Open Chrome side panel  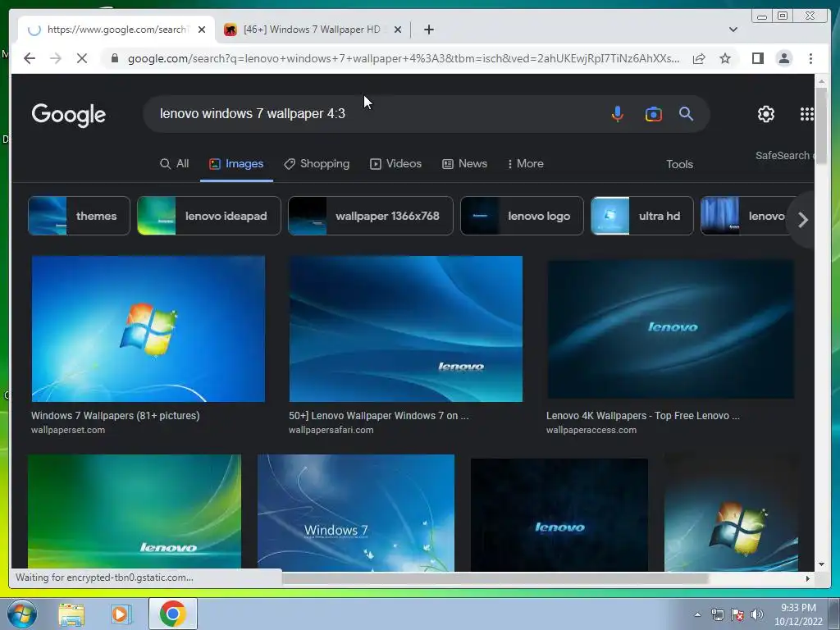point(757,58)
